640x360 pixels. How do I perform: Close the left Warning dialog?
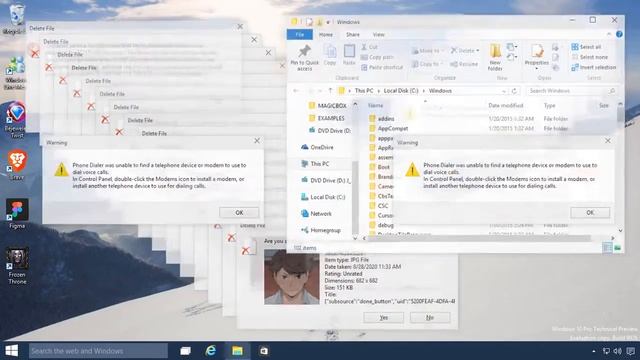257,141
